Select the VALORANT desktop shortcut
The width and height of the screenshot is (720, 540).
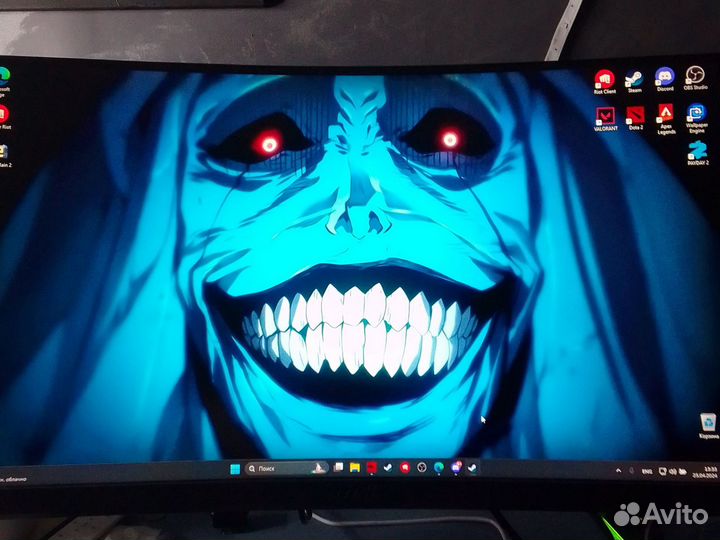tap(605, 119)
